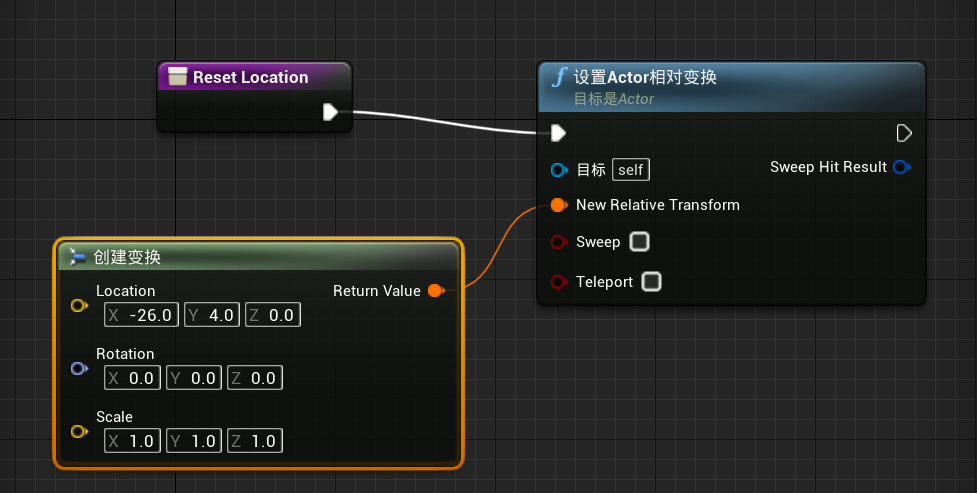Click the 目标 target input pin
The height and width of the screenshot is (493, 977).
pyautogui.click(x=558, y=169)
